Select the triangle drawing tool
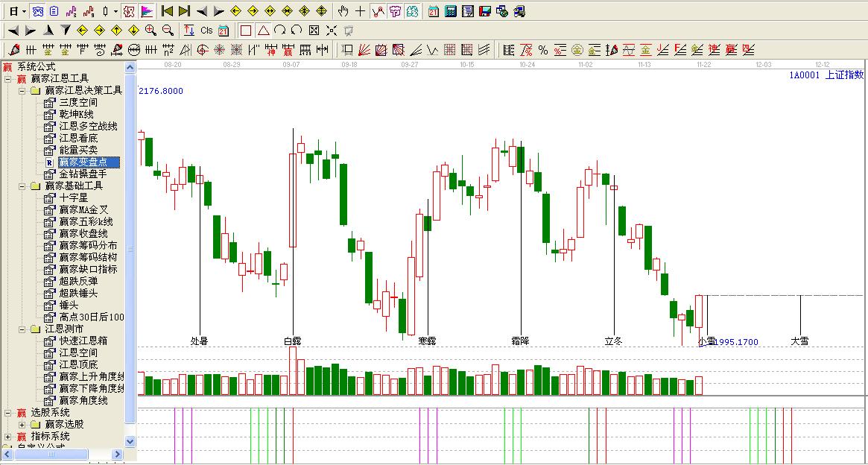 [263, 31]
